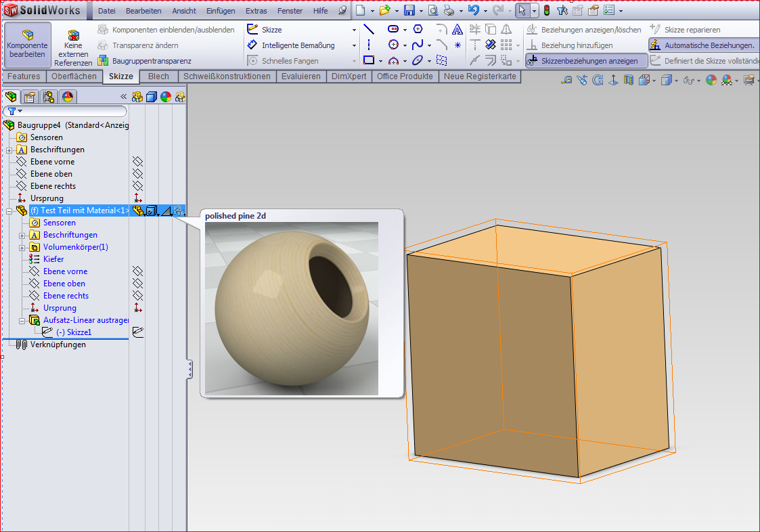Image resolution: width=760 pixels, height=532 pixels.
Task: Select the Intelligente Bemaßung dimension tool
Action: pos(298,45)
